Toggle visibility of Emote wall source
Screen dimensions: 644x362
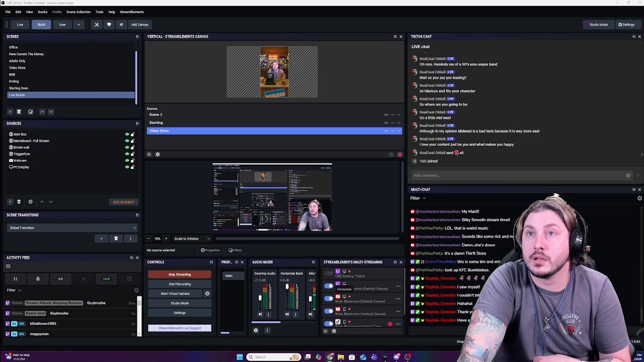(127, 147)
